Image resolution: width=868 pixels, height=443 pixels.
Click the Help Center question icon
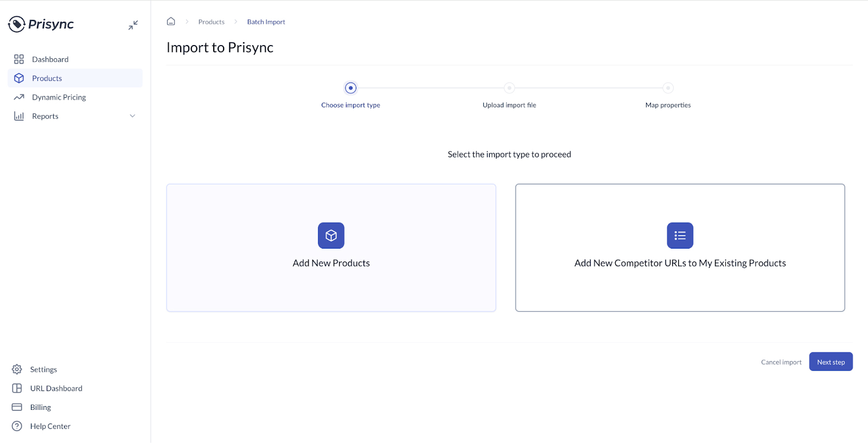17,426
